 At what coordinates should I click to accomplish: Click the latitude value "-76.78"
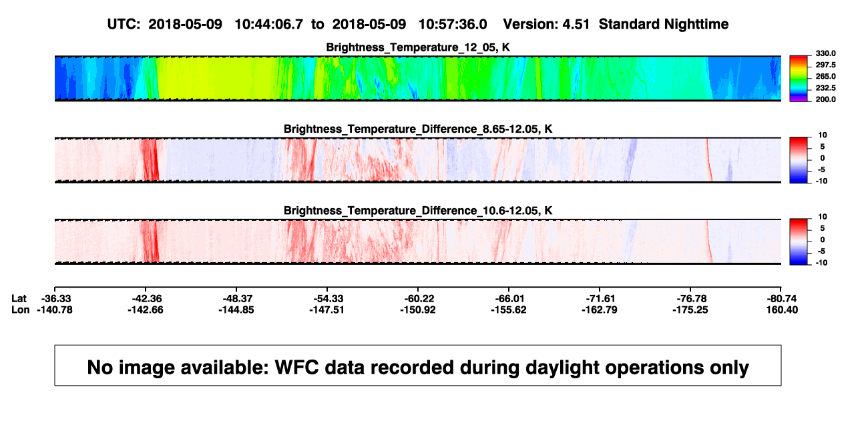coord(691,298)
